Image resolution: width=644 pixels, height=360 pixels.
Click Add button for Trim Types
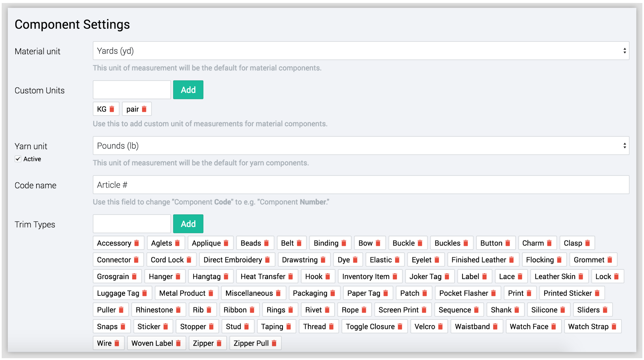pos(188,224)
